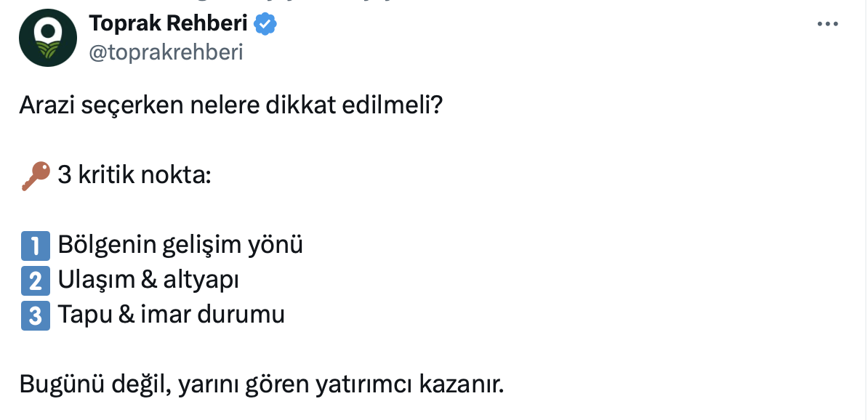Click the '3 kritik nokta:' text

[134, 176]
